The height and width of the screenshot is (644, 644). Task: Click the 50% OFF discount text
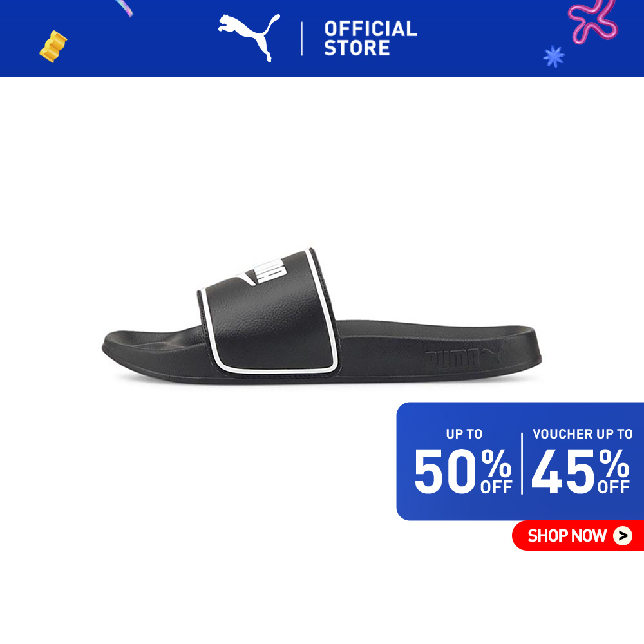[463, 471]
